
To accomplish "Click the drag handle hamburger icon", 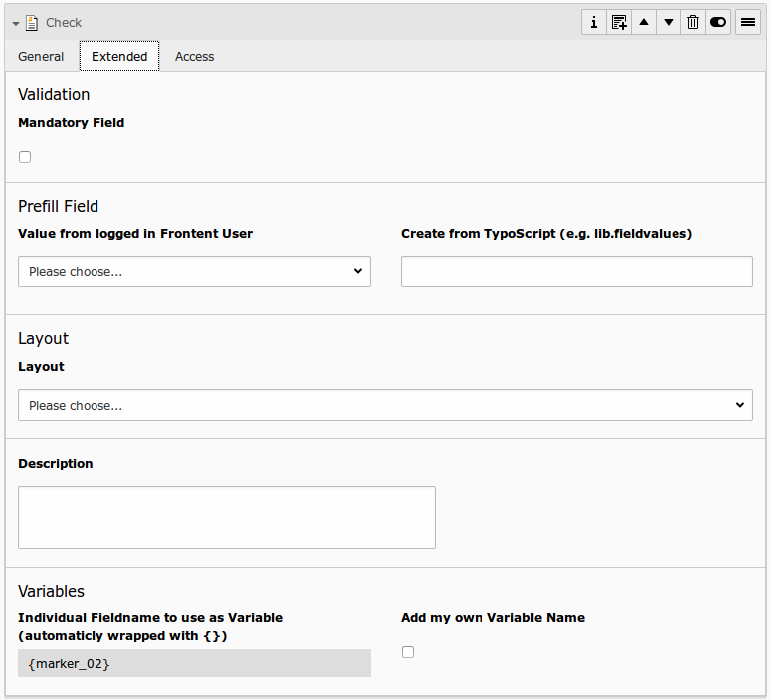I will tap(748, 22).
